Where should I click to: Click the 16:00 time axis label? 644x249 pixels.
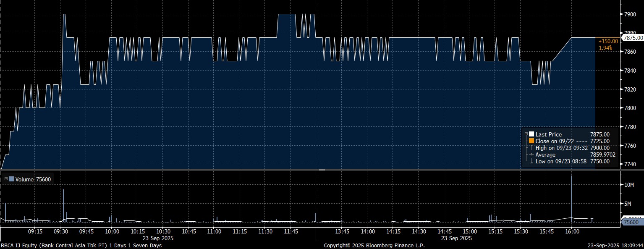(572, 232)
